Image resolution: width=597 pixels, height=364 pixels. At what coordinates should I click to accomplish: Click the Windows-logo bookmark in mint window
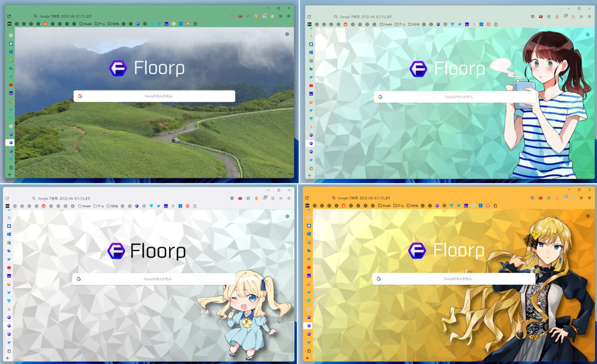pos(481,24)
